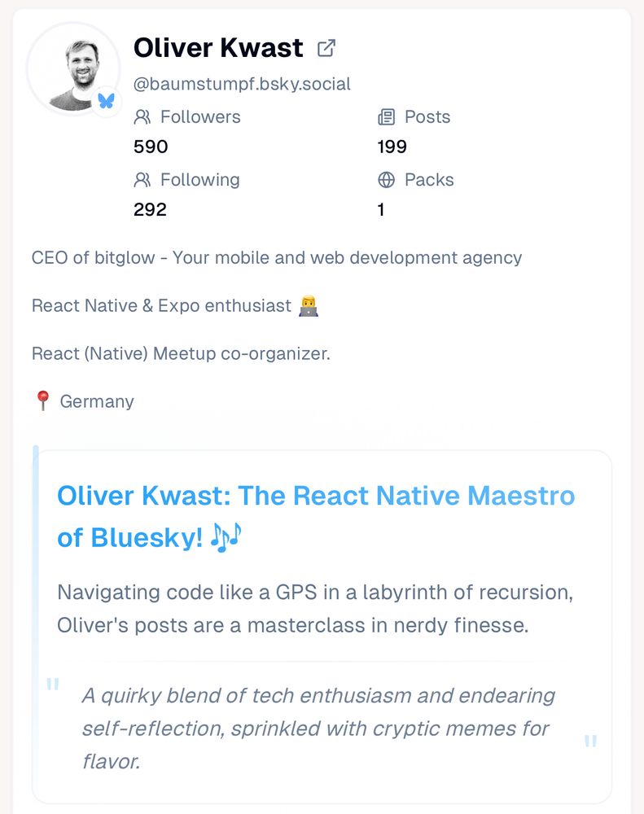Click the posts count 199
Screen dimensions: 644x814
coord(391,147)
